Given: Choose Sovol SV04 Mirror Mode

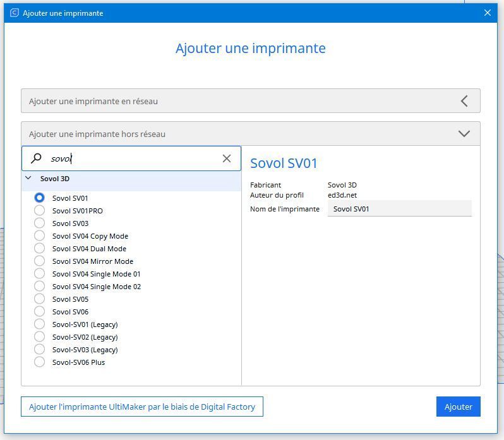Looking at the screenshot, I should (x=40, y=261).
